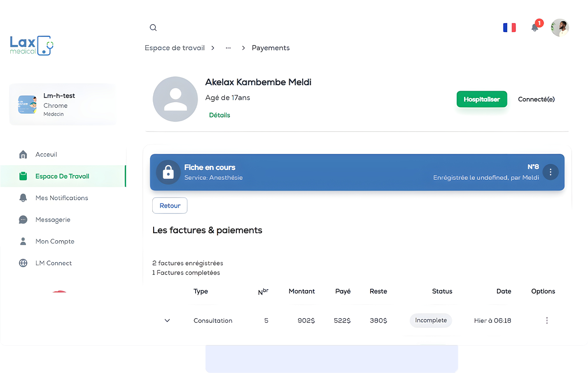The height and width of the screenshot is (373, 588).
Task: Open the Fiche en cours options menu
Action: 550,172
